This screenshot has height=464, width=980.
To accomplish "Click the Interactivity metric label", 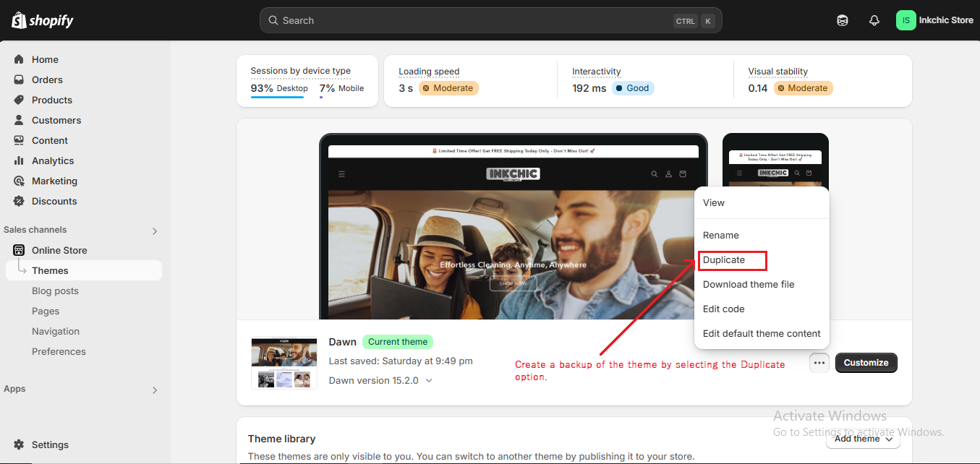I will pos(597,72).
